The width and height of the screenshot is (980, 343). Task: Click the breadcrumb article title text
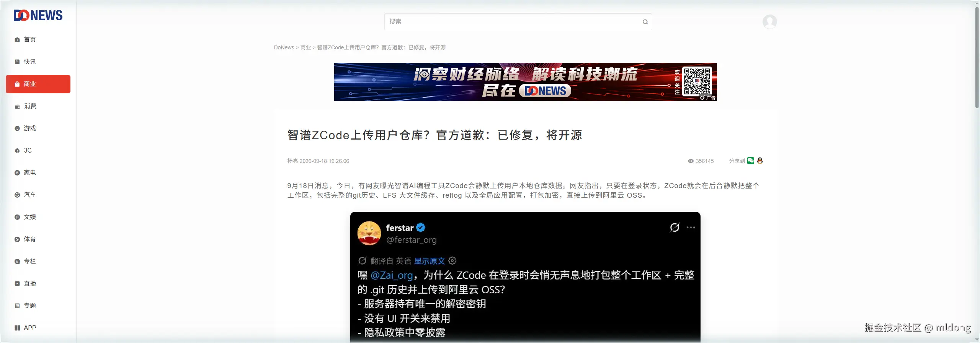tap(381, 47)
